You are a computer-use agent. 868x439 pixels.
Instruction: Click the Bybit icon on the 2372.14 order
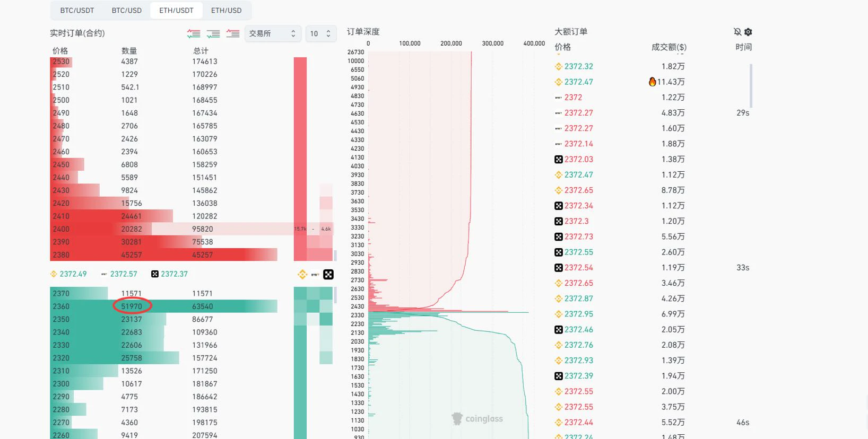559,144
